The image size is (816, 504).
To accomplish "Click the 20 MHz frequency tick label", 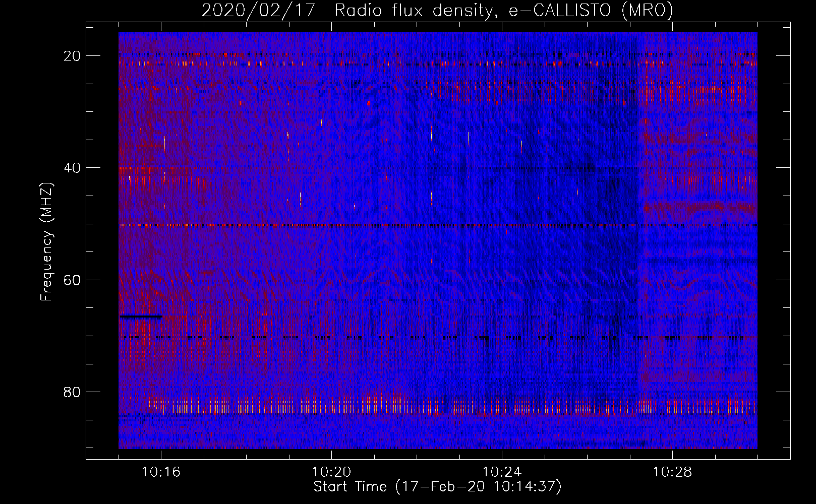I will 73,56.
